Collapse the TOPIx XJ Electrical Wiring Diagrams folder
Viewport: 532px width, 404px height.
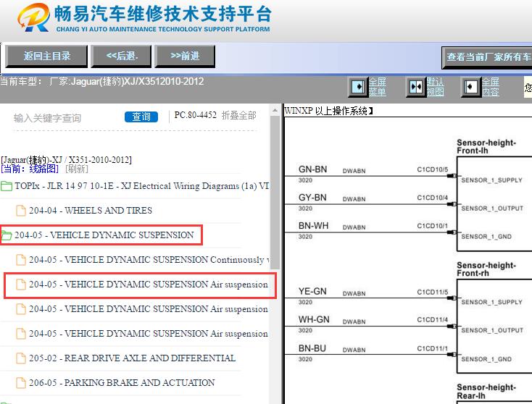[x=142, y=186]
